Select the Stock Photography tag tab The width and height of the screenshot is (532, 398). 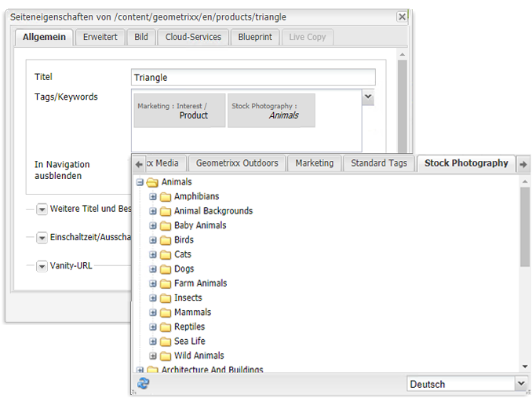466,163
